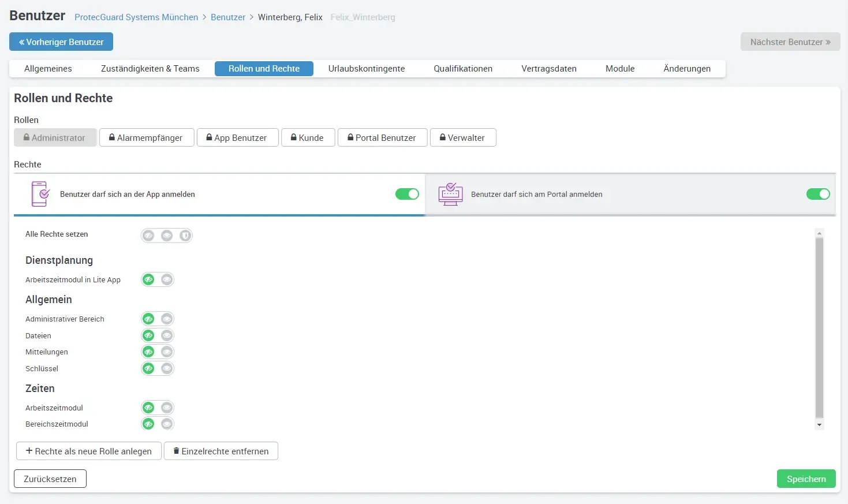Switch to the Qualifikationen tab
848x504 pixels.
pos(463,69)
